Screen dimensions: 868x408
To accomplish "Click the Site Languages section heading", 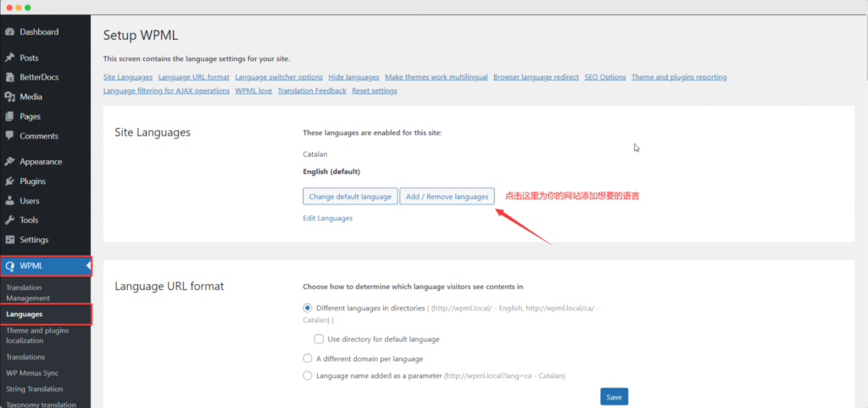I will click(153, 132).
